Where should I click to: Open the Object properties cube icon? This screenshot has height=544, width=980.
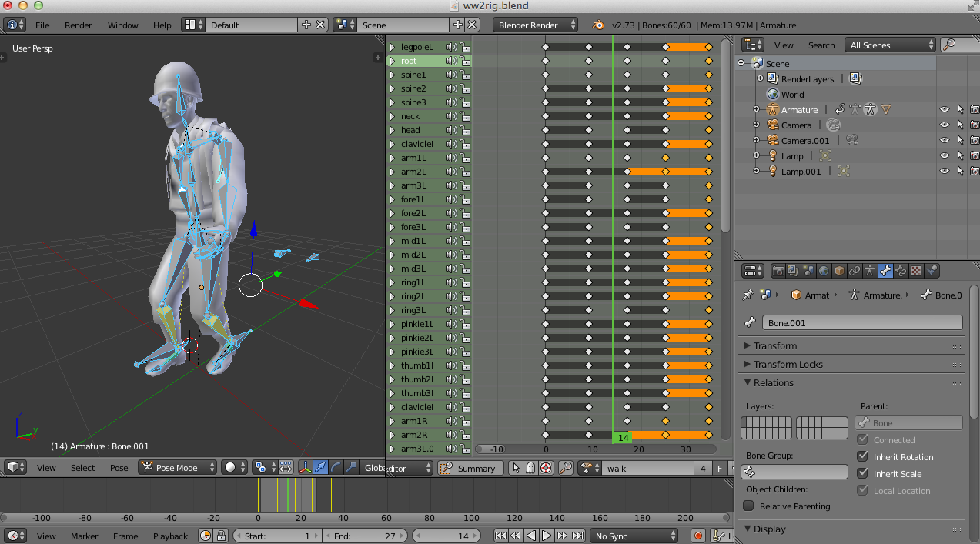(839, 271)
